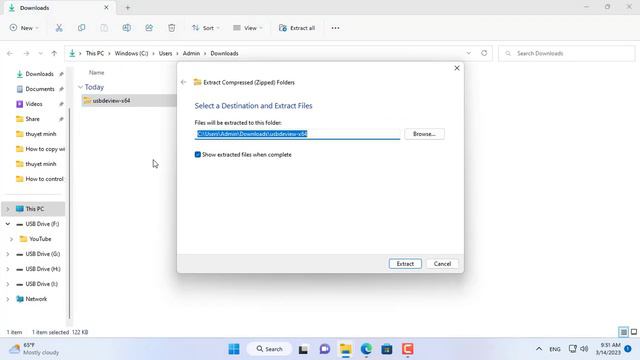Toggle Show extracted files when complete
The width and height of the screenshot is (640, 360).
[x=198, y=155]
